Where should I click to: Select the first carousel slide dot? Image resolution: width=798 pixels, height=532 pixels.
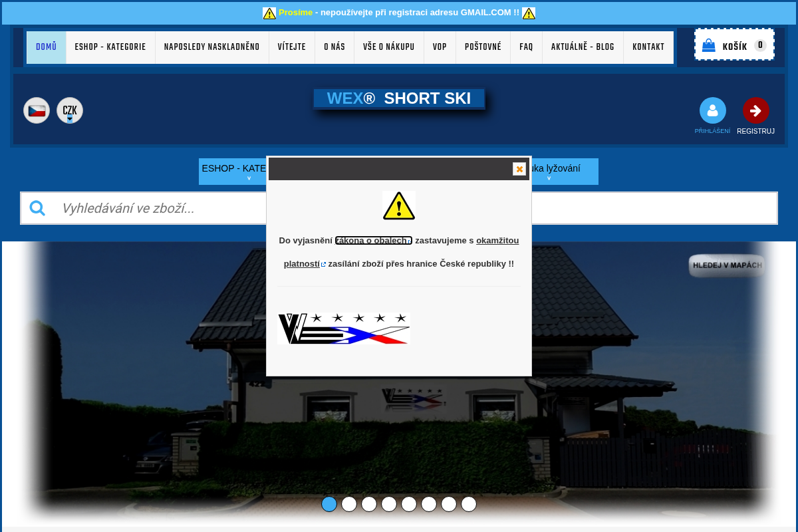coord(329,504)
